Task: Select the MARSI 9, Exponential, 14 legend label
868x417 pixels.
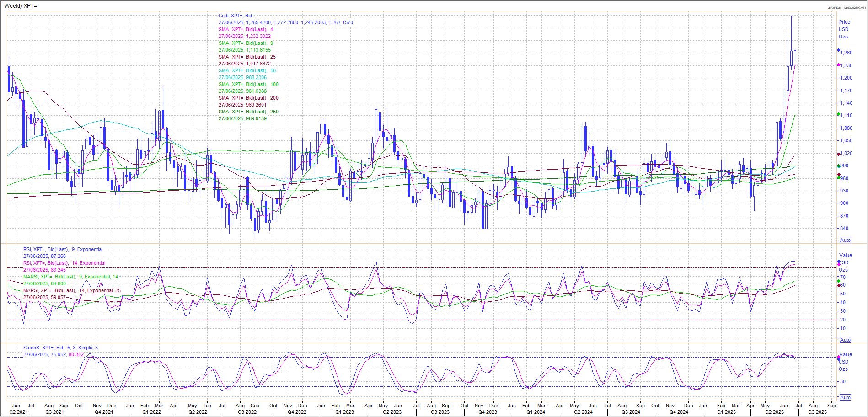Action: tap(71, 277)
